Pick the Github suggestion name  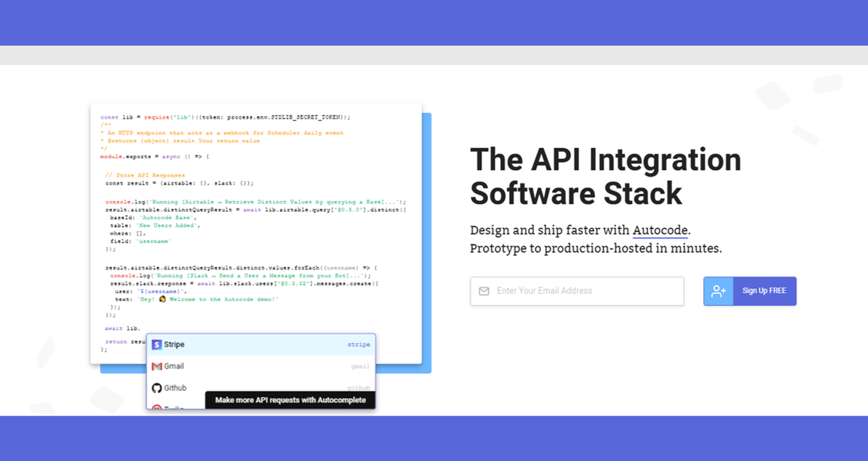pyautogui.click(x=175, y=388)
